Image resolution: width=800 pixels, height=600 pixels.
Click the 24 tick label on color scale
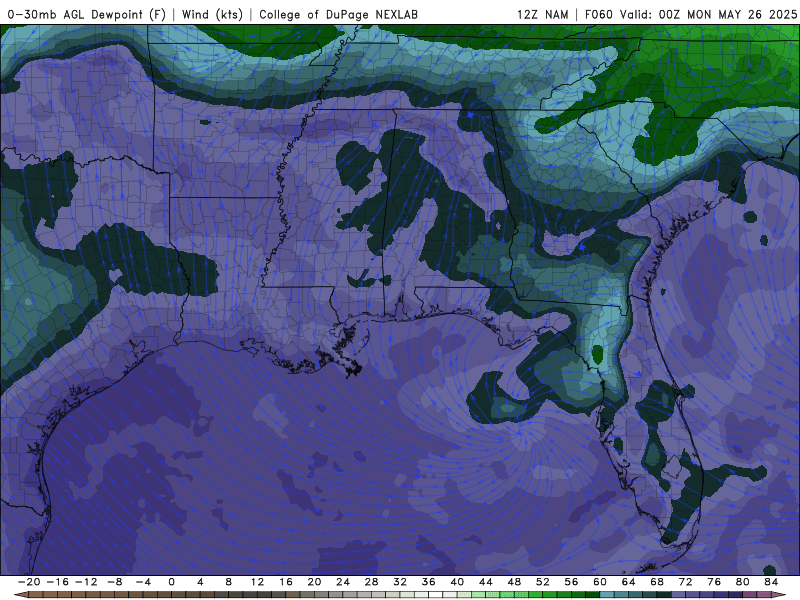pos(343,582)
